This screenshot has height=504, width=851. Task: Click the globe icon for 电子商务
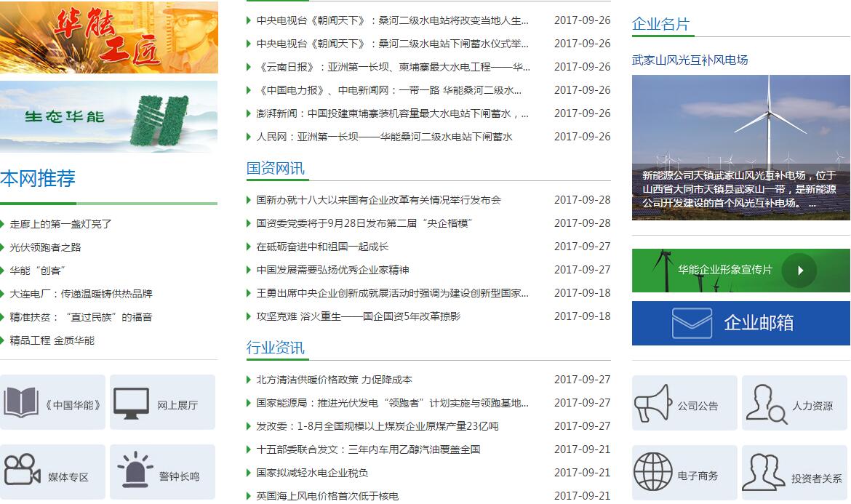652,472
